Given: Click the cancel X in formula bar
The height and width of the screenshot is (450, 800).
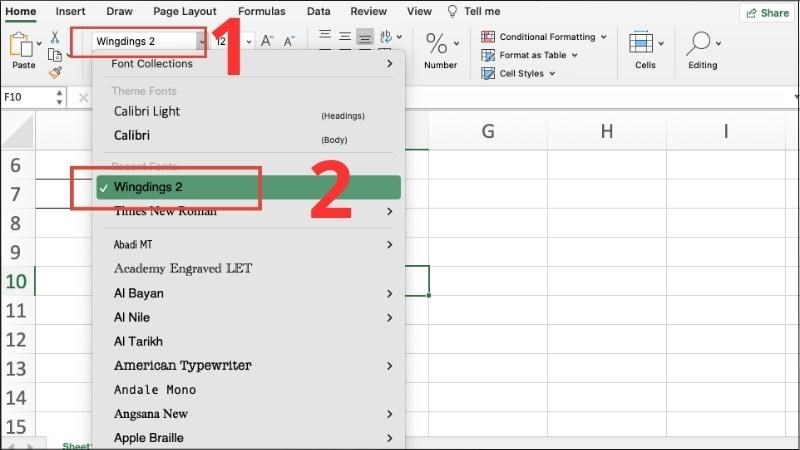Looking at the screenshot, I should (x=83, y=97).
